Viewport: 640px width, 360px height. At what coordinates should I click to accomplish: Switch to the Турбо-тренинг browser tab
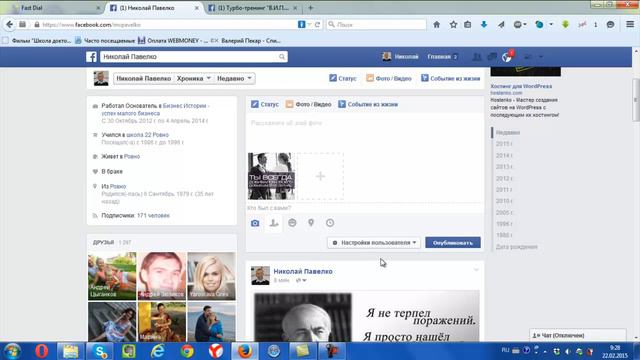pos(252,8)
